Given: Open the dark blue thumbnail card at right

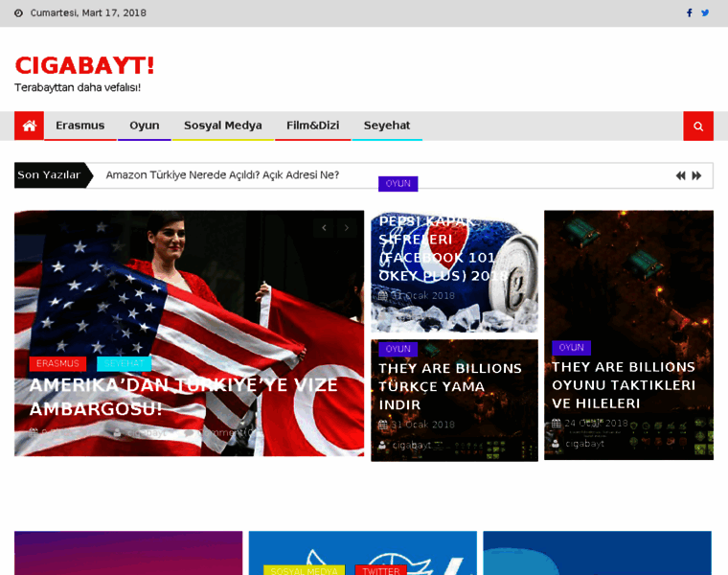Looking at the screenshot, I should (x=597, y=553).
